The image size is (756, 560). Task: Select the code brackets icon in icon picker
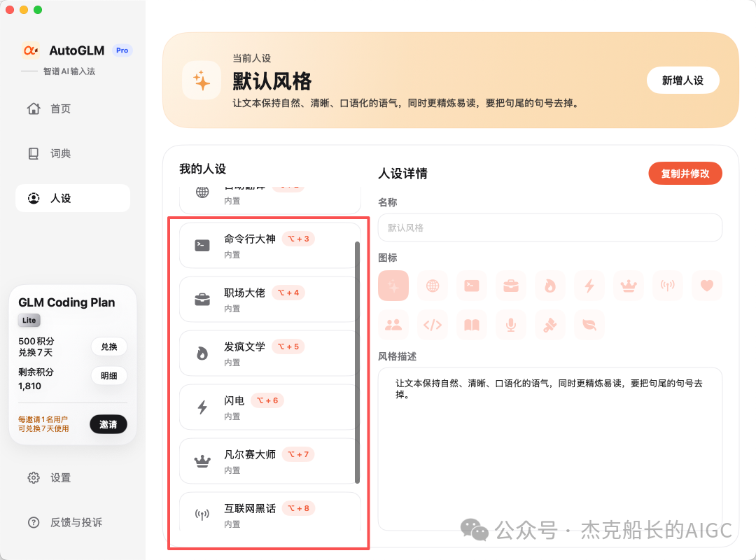[x=433, y=325]
